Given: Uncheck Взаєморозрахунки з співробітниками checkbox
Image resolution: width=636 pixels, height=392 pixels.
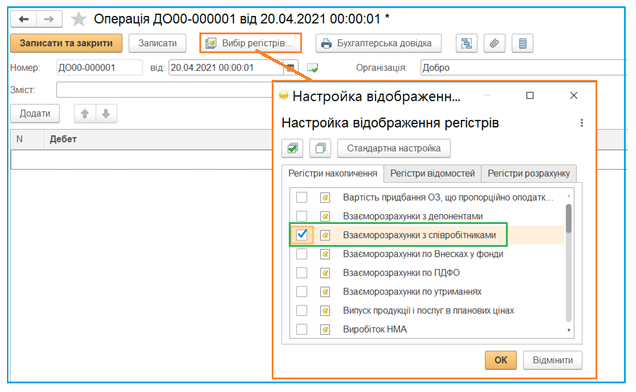Looking at the screenshot, I should tap(302, 235).
